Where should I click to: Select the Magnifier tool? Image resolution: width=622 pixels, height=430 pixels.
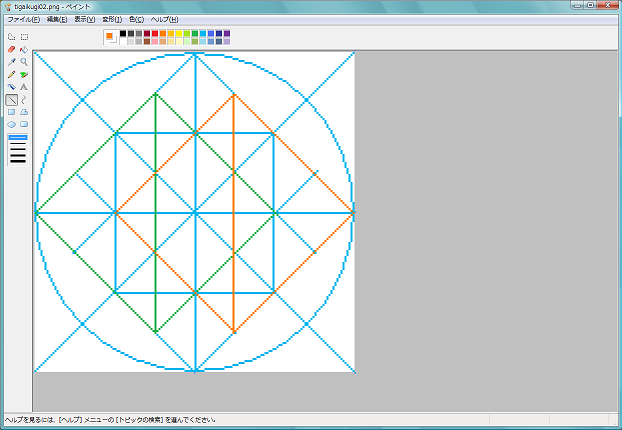(x=24, y=62)
